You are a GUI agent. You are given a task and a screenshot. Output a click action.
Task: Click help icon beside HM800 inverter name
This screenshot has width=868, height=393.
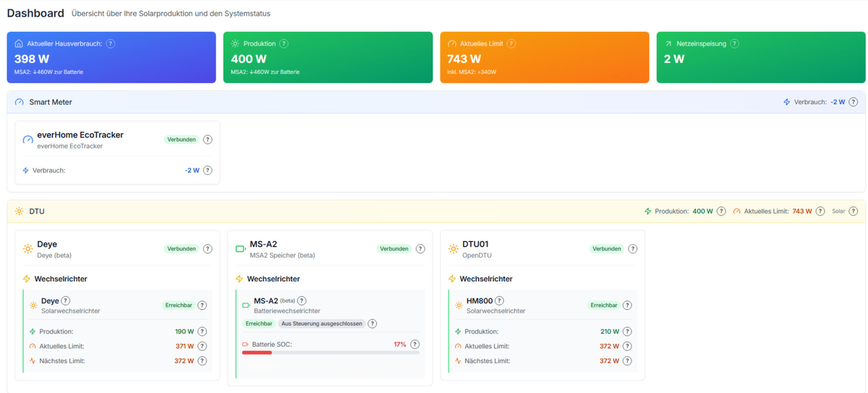(x=499, y=300)
